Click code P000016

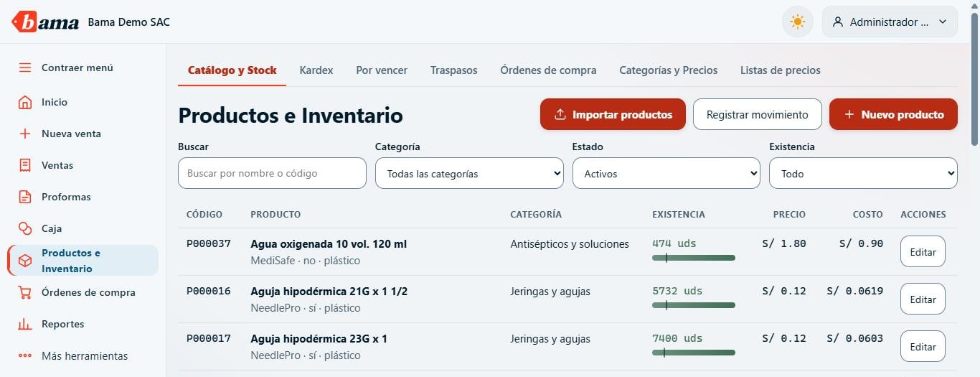click(209, 291)
